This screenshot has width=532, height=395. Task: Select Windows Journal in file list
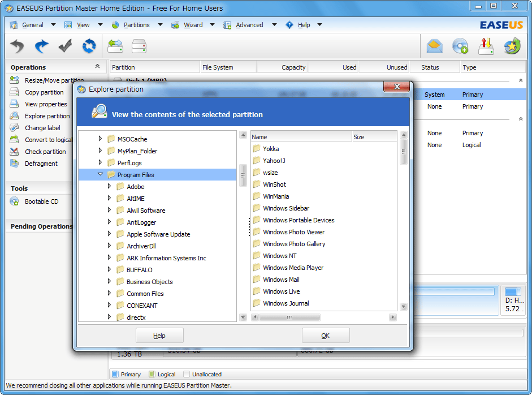click(286, 303)
